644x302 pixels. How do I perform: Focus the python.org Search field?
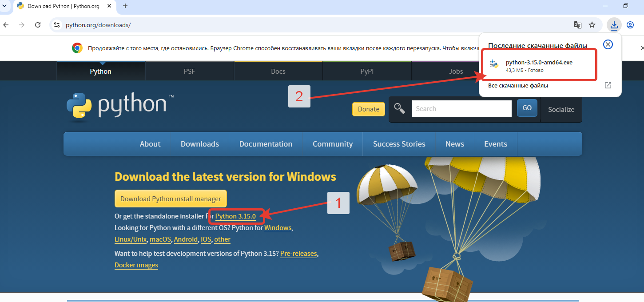click(x=462, y=108)
